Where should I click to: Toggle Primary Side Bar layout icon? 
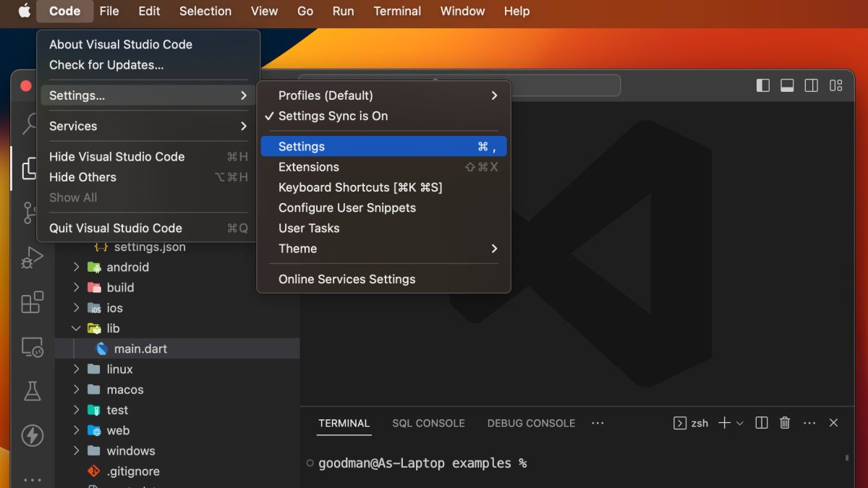click(x=763, y=85)
